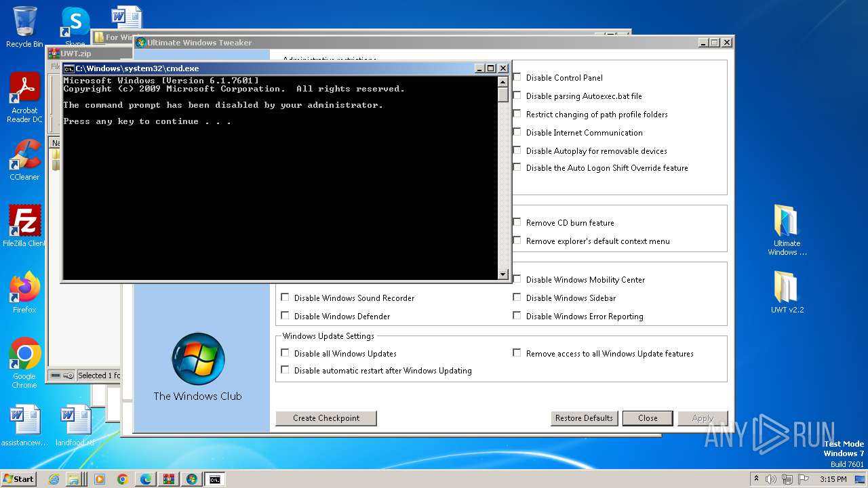Launch Firefox from the desktop
This screenshot has height=488, width=868.
(24, 293)
